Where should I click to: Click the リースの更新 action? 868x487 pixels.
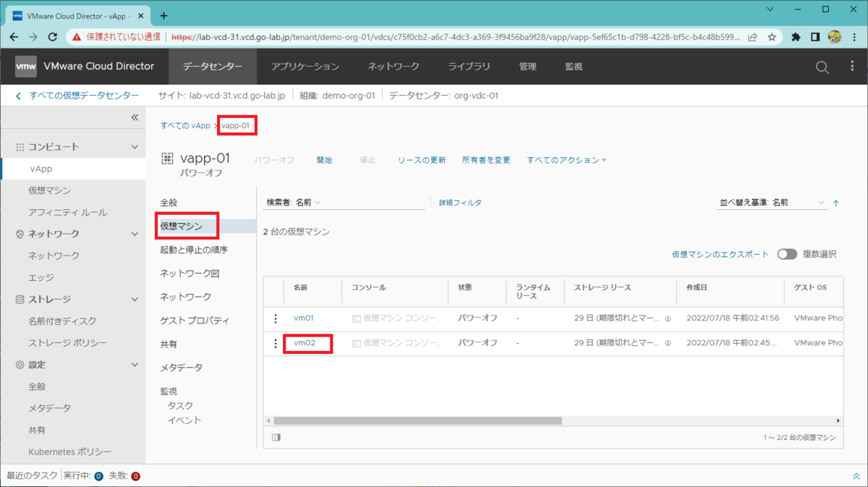point(422,160)
